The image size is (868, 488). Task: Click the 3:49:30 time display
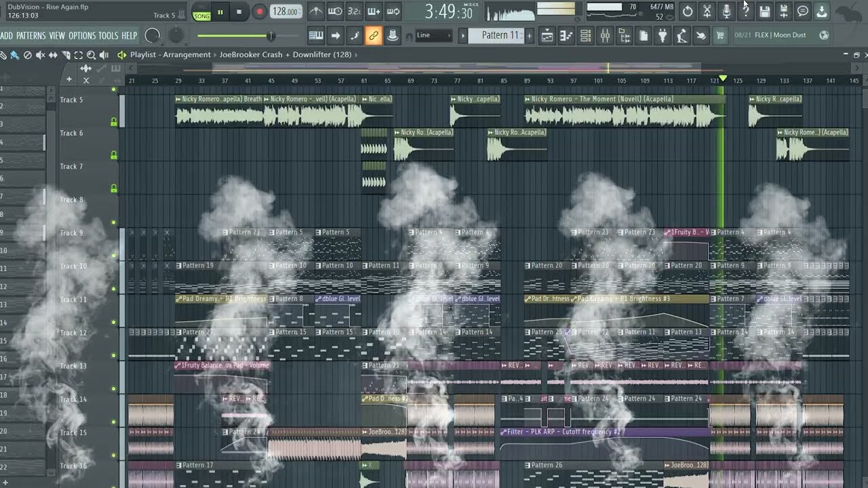[448, 12]
